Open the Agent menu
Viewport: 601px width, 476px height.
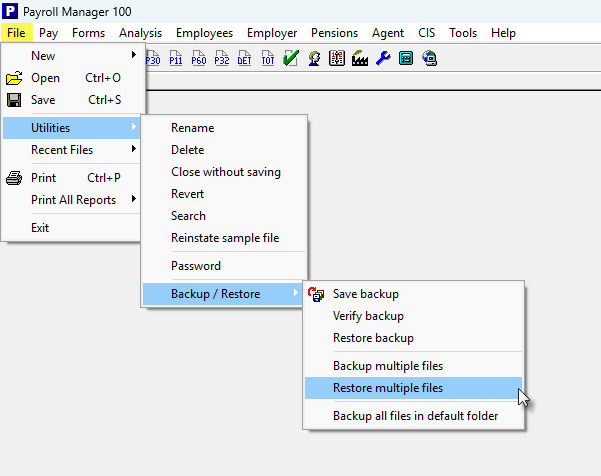[388, 33]
